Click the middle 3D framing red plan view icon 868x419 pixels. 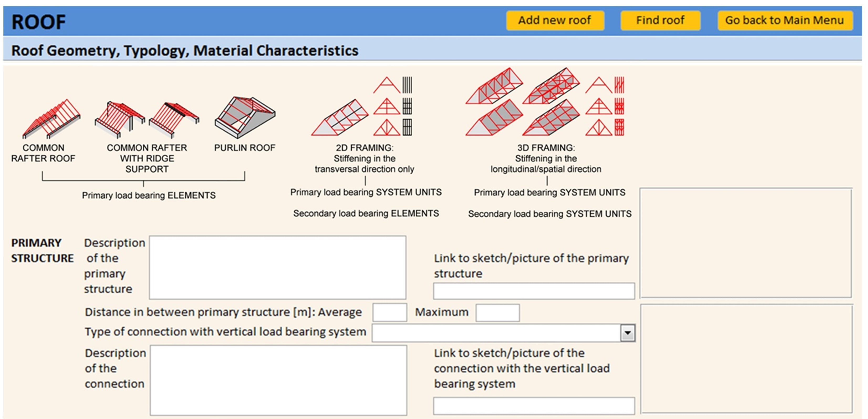(619, 107)
